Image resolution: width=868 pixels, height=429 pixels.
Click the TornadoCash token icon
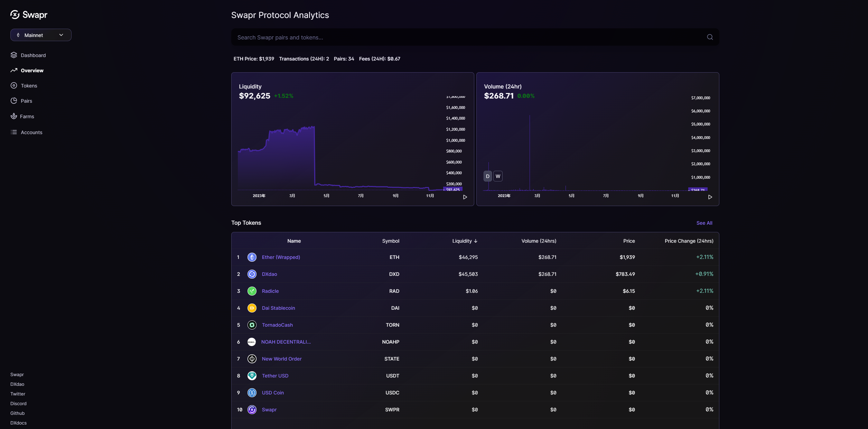click(252, 325)
